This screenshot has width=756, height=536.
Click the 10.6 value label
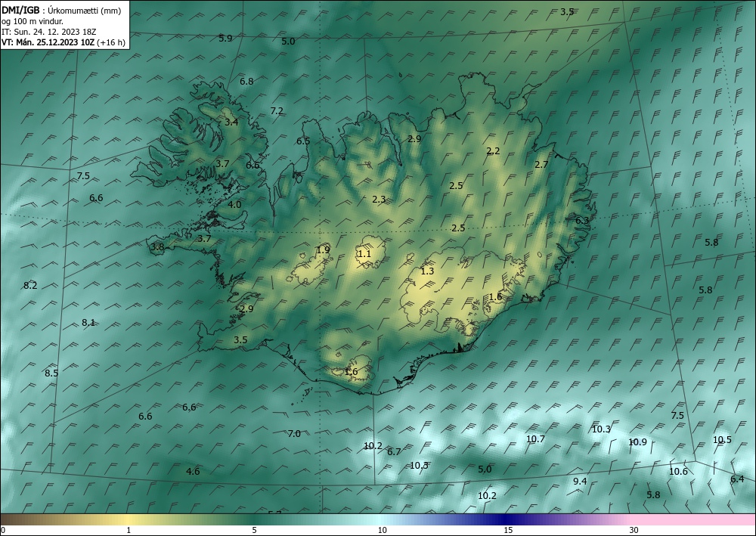click(x=678, y=472)
